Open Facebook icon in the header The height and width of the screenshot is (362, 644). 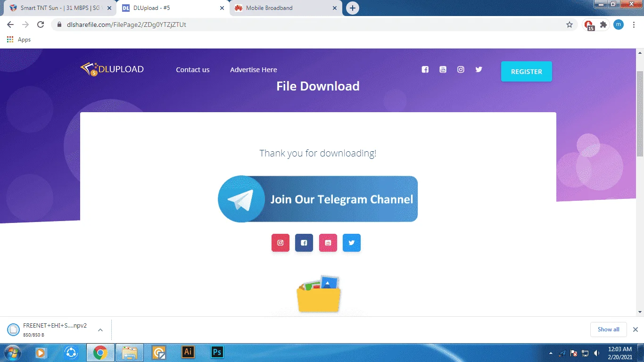(425, 69)
